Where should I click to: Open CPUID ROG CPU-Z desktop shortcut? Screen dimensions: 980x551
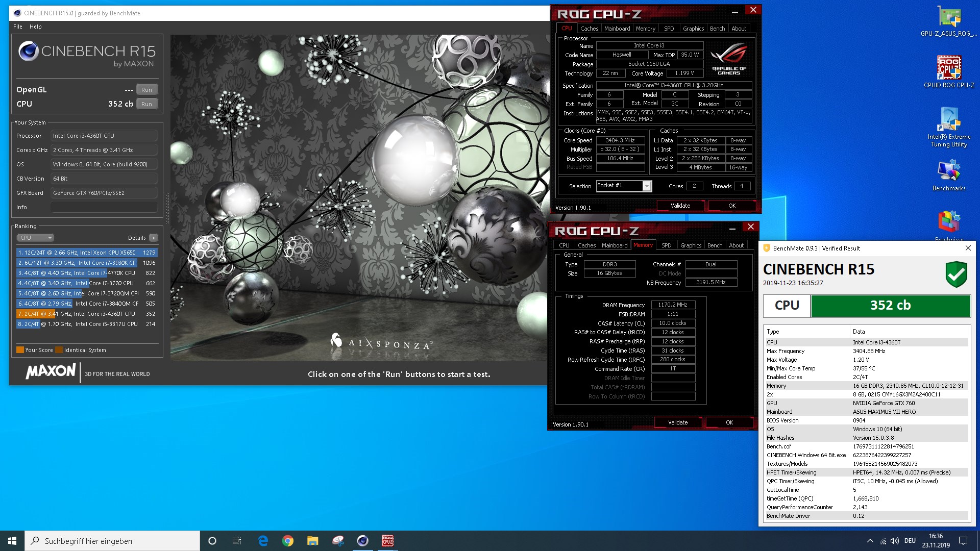(x=949, y=72)
